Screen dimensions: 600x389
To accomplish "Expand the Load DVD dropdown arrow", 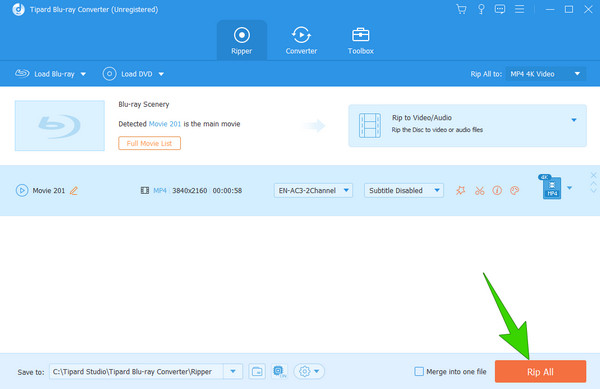I will [x=161, y=74].
